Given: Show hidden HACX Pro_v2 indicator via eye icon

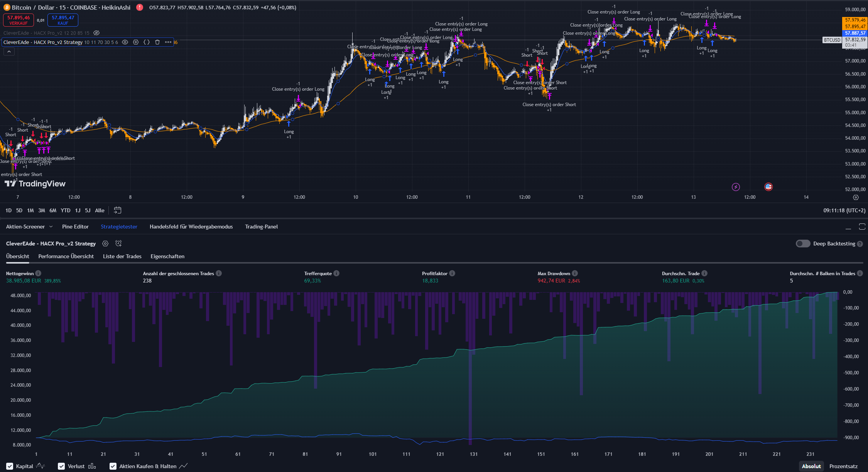Looking at the screenshot, I should pos(96,33).
